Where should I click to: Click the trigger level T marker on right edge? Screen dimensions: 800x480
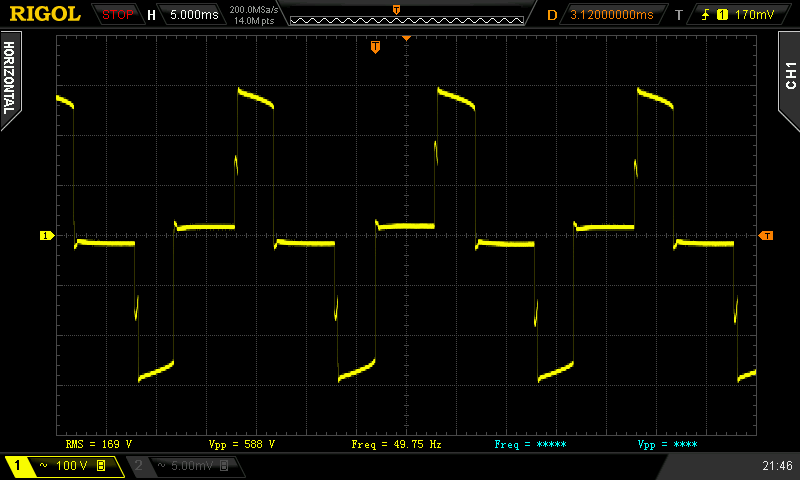pyautogui.click(x=766, y=236)
